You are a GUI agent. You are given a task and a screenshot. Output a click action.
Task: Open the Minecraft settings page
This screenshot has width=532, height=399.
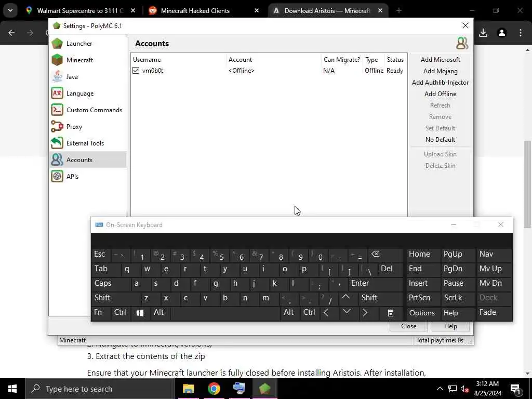pyautogui.click(x=88, y=60)
